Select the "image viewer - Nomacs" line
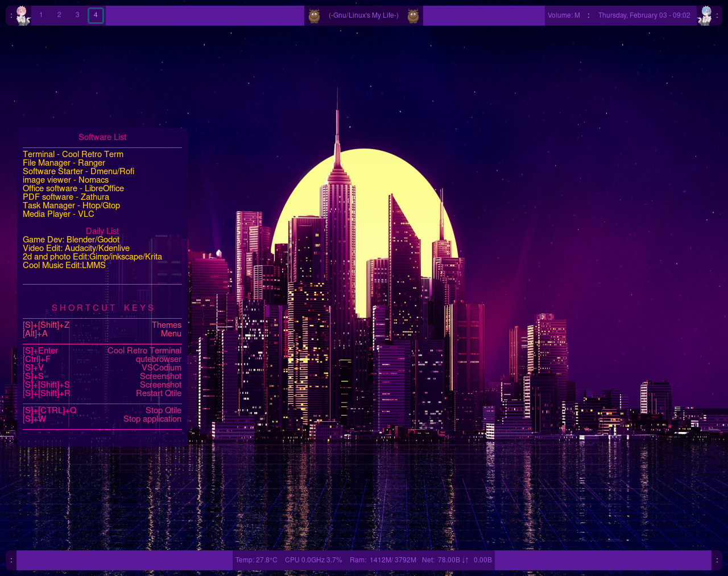The image size is (728, 576). pos(65,180)
